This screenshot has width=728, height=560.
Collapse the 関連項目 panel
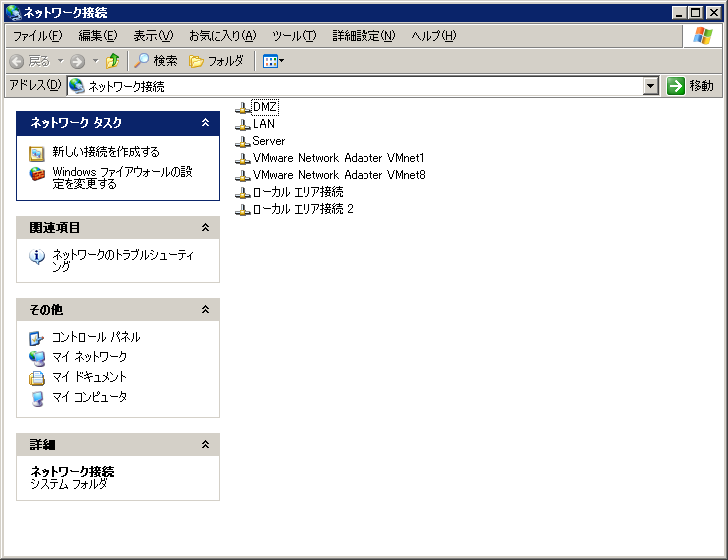(205, 228)
